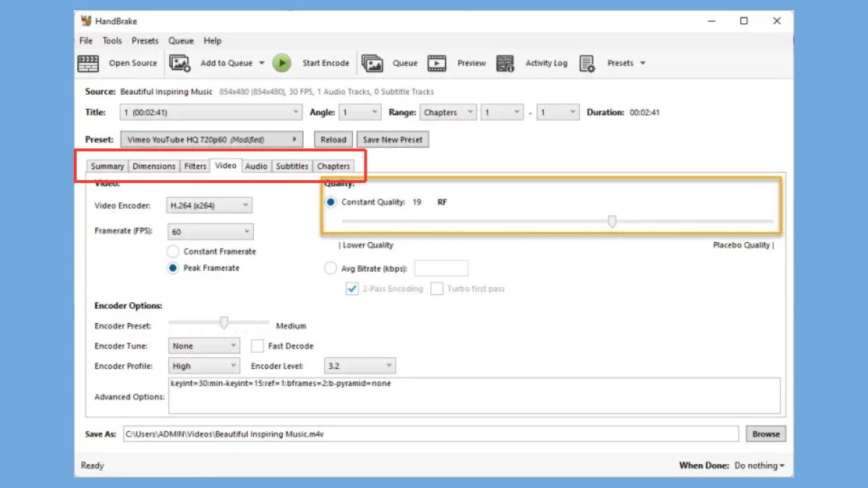Click the Reload button
The image size is (868, 488).
333,140
